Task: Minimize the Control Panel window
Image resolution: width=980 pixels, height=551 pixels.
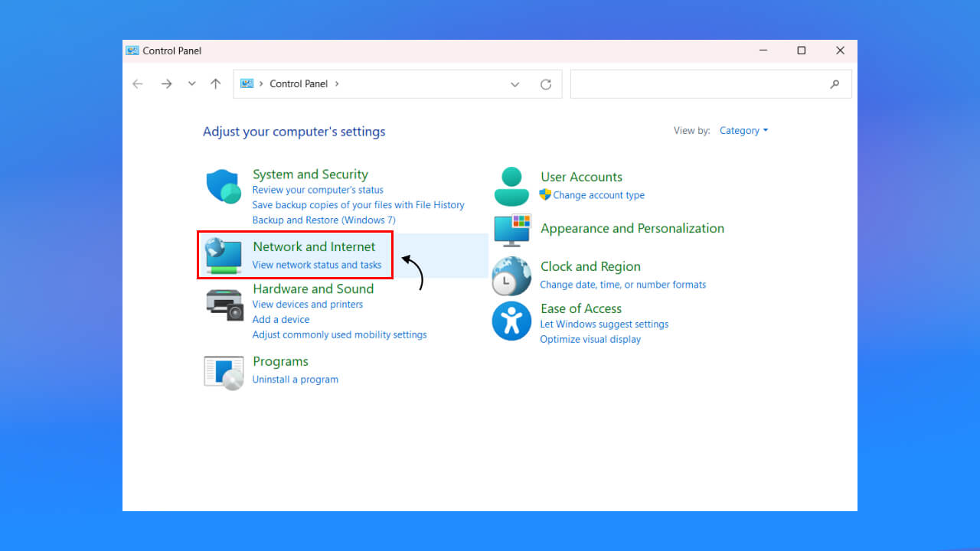Action: (763, 51)
